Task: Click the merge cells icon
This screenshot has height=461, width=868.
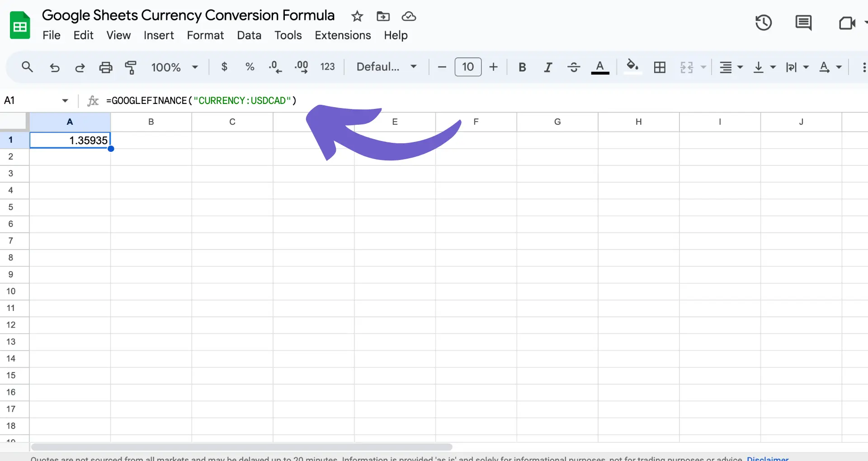Action: [686, 67]
